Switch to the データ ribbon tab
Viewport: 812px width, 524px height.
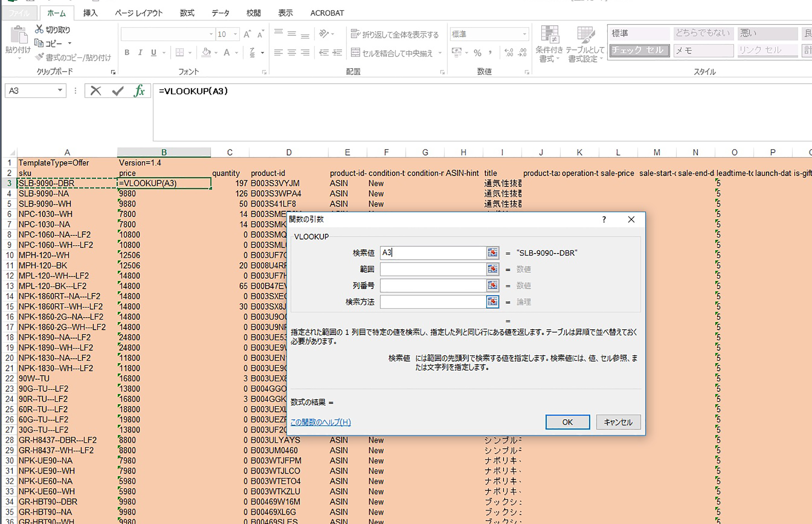coord(220,13)
